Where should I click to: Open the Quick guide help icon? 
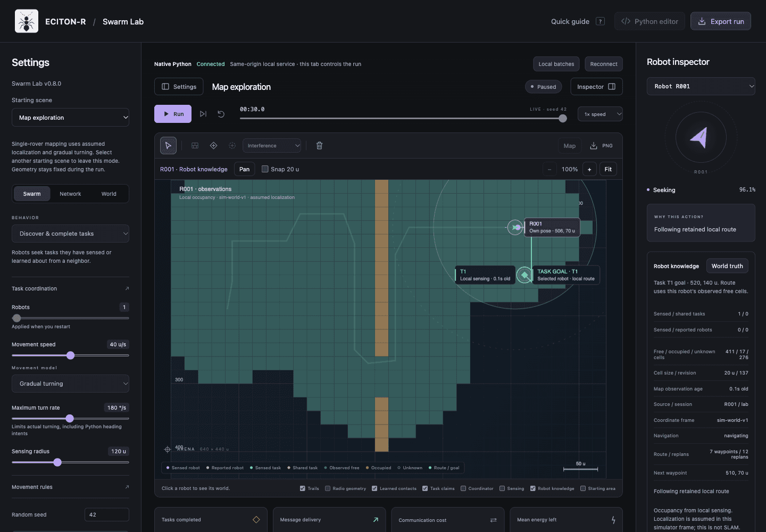pos(601,21)
